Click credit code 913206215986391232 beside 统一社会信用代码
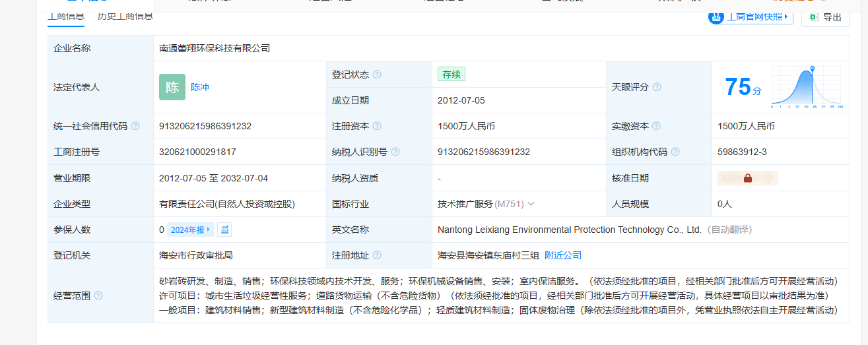Screen dimensions: 868x345 tap(205, 126)
